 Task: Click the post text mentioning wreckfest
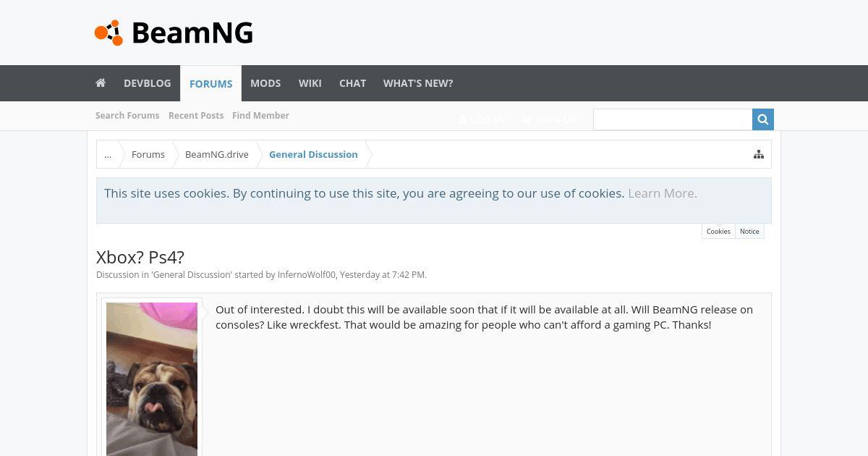tap(484, 317)
